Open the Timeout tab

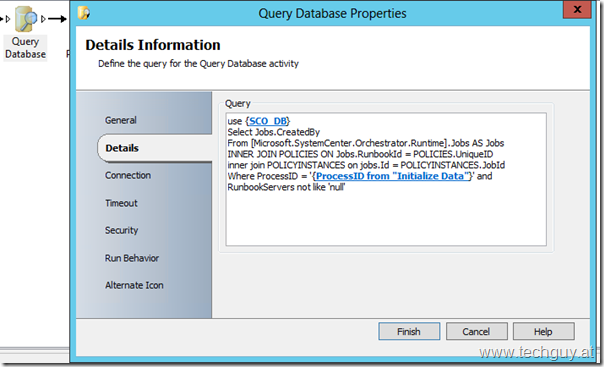pos(121,203)
